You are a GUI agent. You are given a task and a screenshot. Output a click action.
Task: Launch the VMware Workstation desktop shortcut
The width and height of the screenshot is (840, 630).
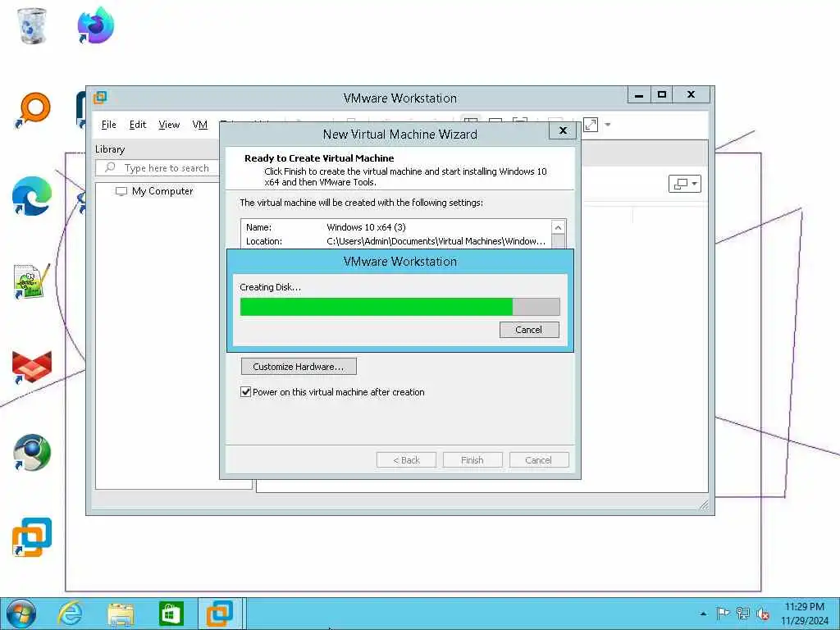click(x=32, y=537)
